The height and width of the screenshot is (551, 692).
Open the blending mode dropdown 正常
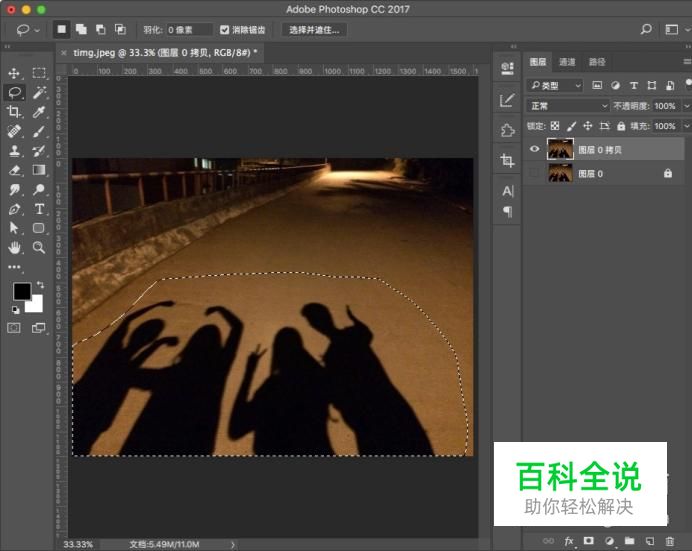[568, 106]
